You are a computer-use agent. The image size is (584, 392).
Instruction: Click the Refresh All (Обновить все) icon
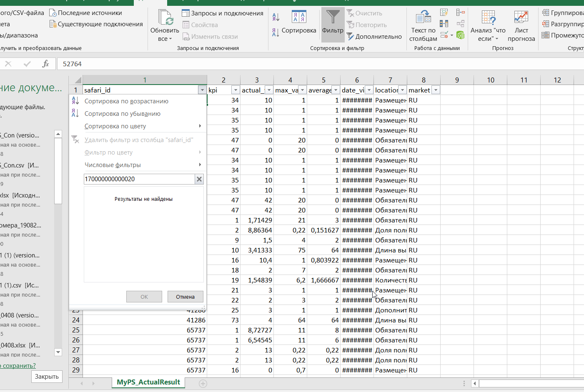[165, 17]
